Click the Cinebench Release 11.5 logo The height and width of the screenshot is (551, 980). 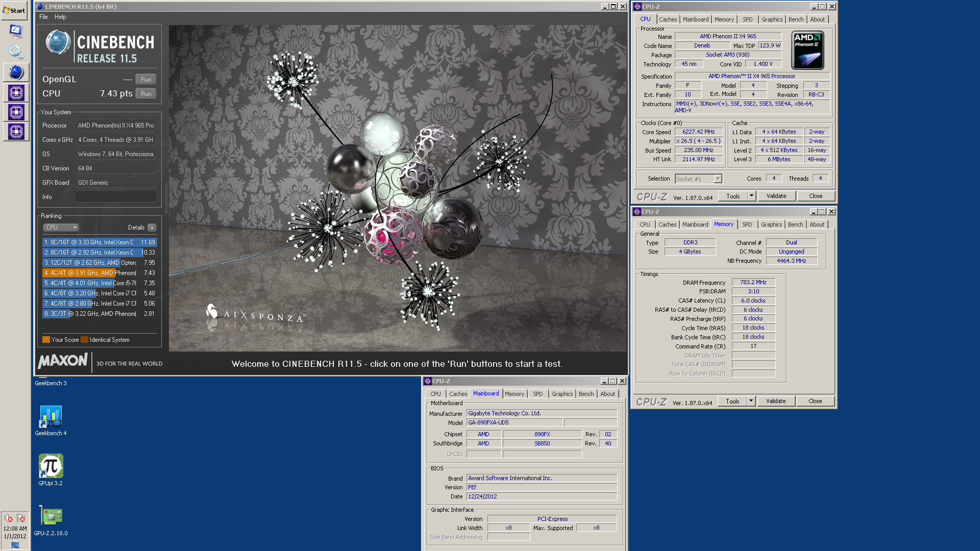pyautogui.click(x=100, y=46)
